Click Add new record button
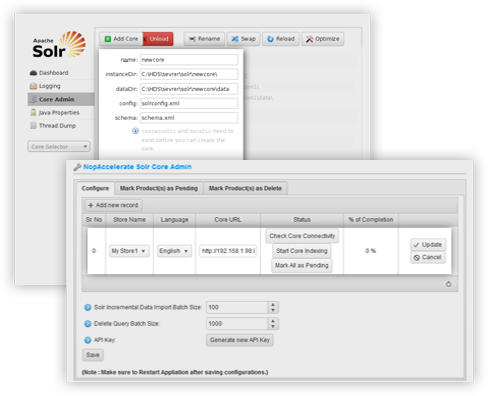 point(113,205)
